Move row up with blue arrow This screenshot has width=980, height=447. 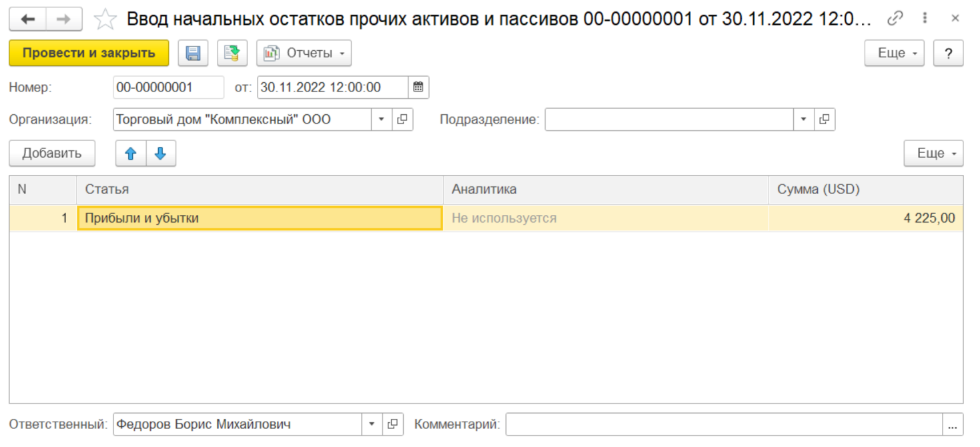[131, 153]
